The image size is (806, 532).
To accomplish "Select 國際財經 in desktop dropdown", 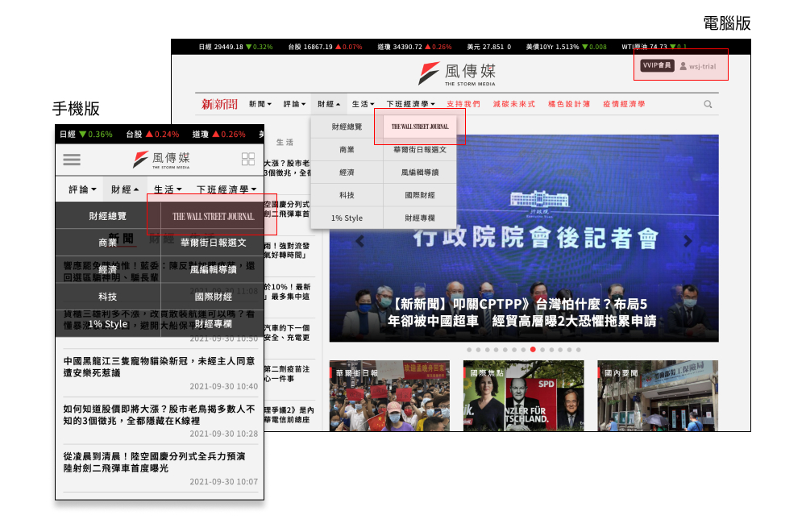I will (x=420, y=195).
